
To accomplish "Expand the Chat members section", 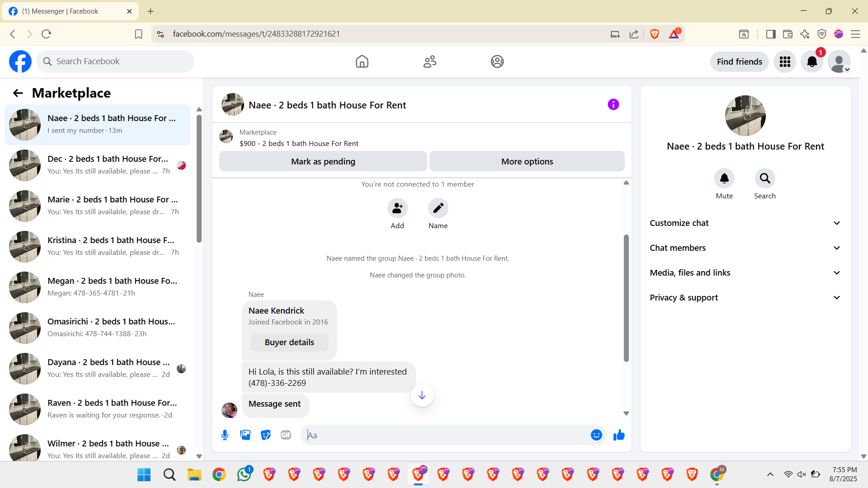I will 745,248.
